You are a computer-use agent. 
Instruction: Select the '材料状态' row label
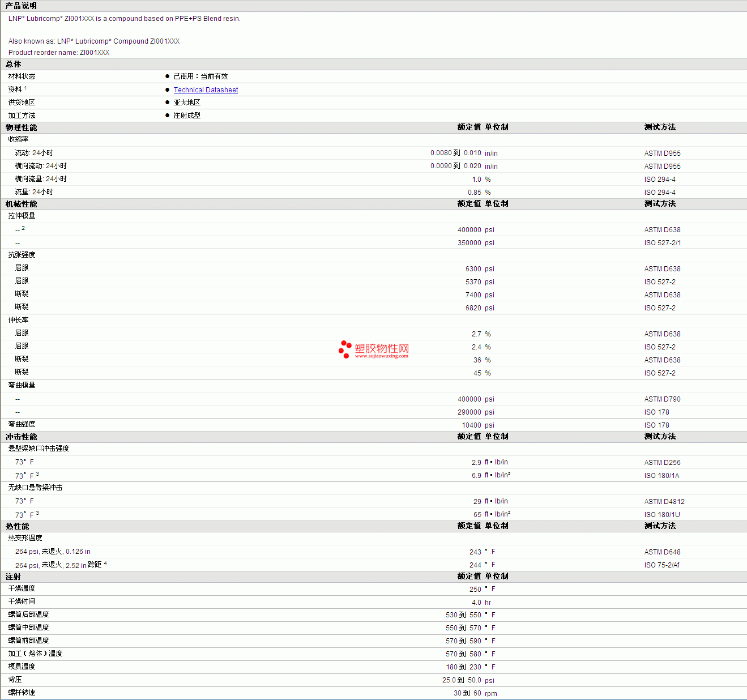[x=22, y=76]
